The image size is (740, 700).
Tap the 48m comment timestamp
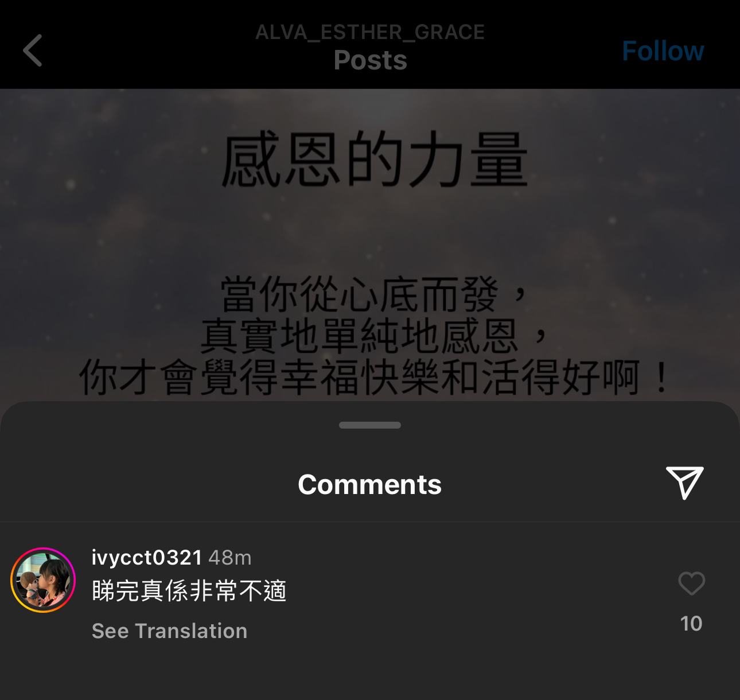(230, 558)
